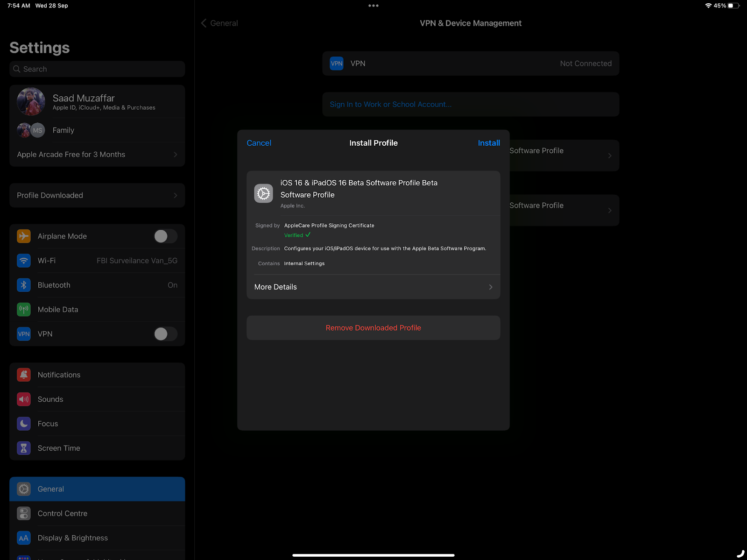Tap the Wi-Fi network name FBI Surveilance Van_5G
Viewport: 747px width, 560px height.
[137, 261]
